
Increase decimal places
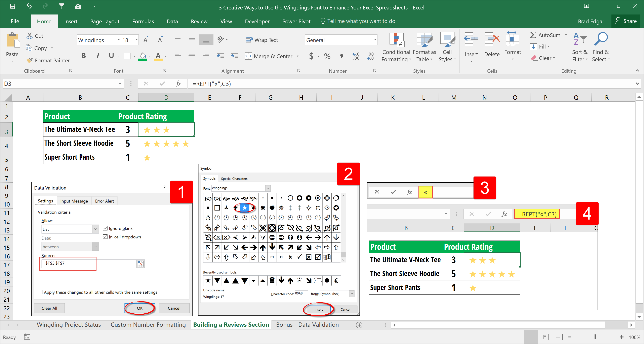[356, 56]
